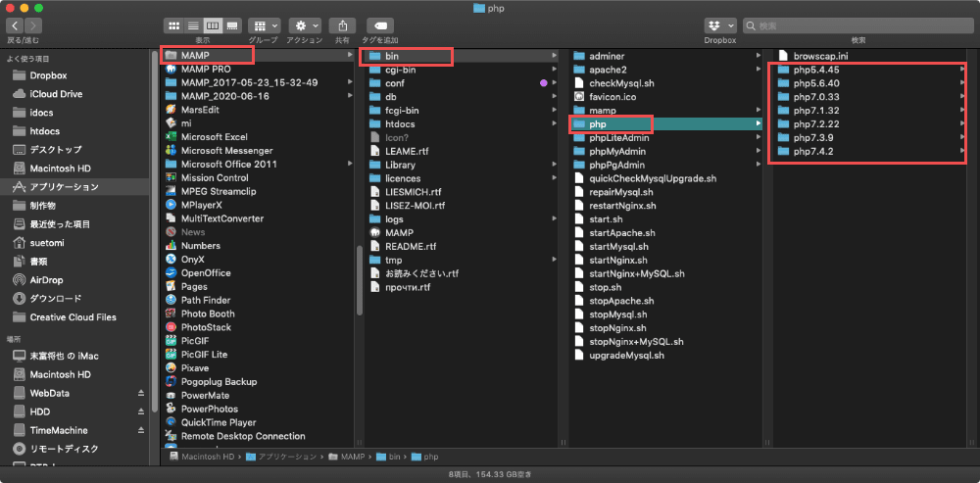Expand the php7.4.2 folder arrow

point(962,151)
